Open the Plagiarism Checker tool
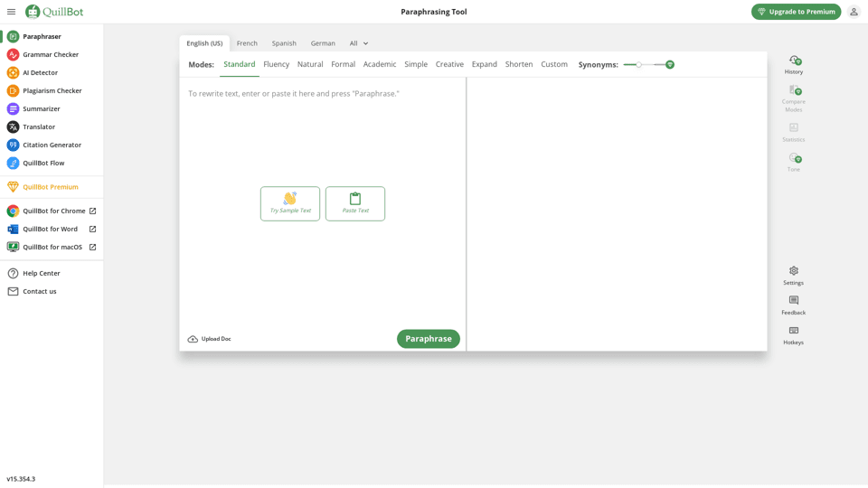The width and height of the screenshot is (868, 488). pos(52,90)
